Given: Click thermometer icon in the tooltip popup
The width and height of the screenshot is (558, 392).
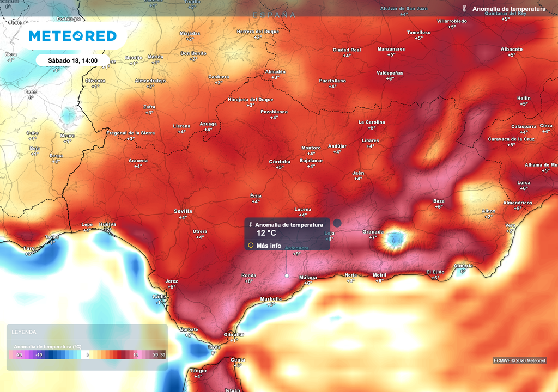Looking at the screenshot, I should [x=251, y=225].
